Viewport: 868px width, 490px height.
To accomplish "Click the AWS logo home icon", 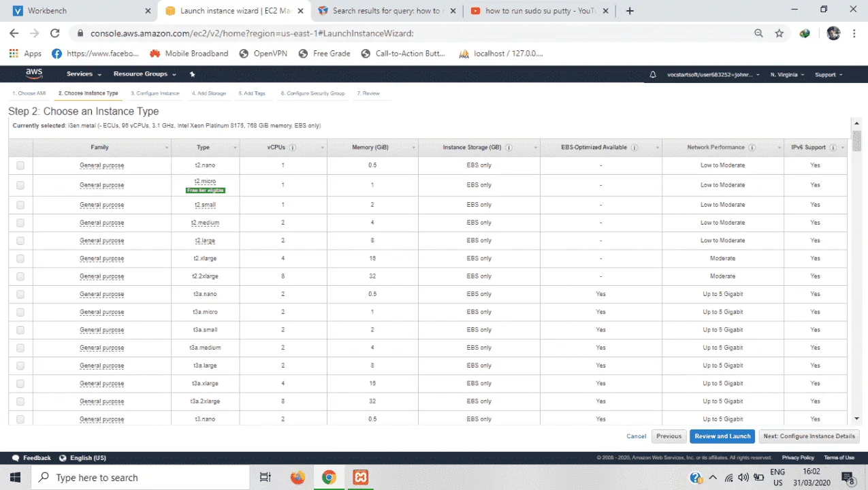I will 34,73.
